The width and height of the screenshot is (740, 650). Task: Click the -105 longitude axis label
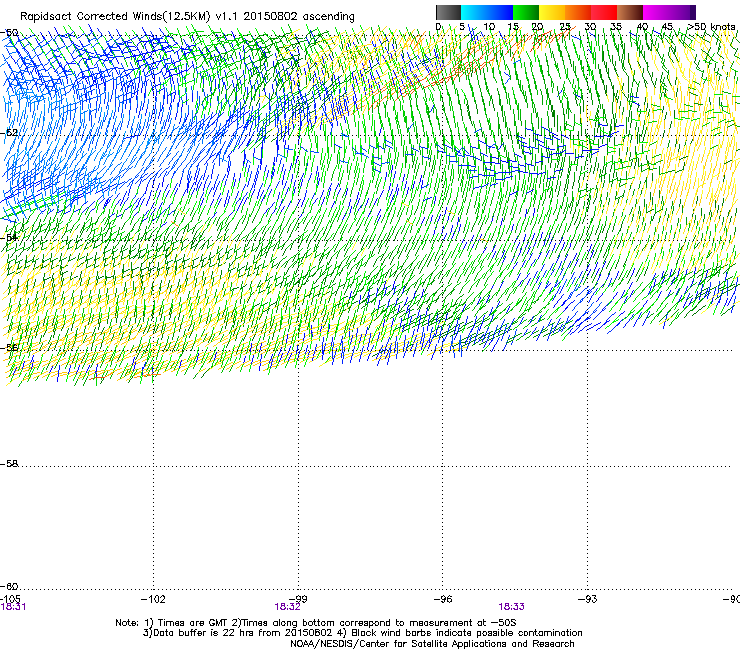click(10, 599)
